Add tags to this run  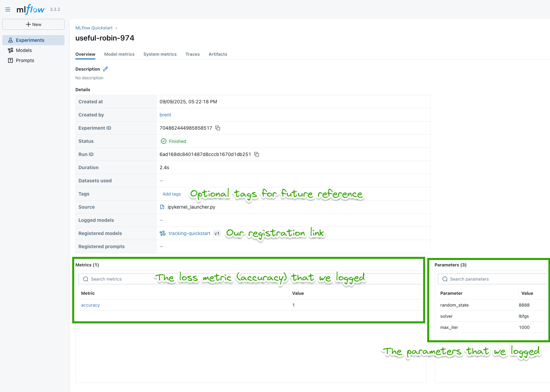click(x=171, y=194)
